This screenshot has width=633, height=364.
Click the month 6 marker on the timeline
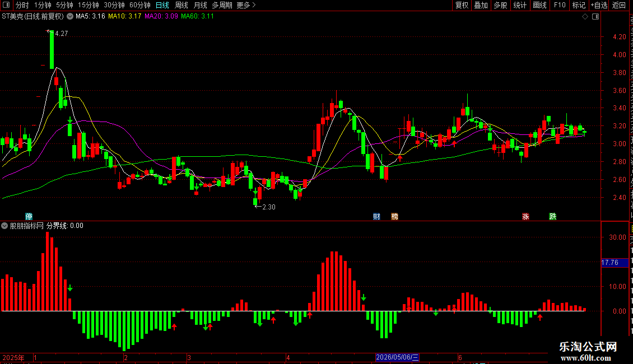coord(460,358)
